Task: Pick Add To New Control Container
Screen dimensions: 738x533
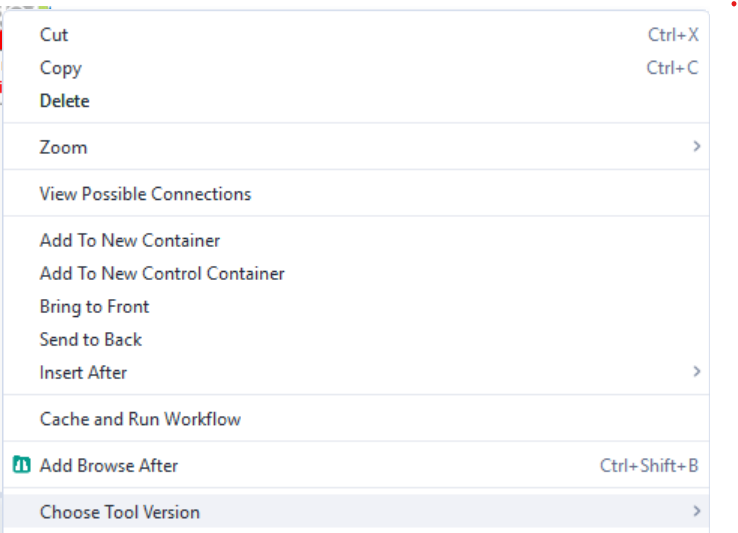Action: 162,273
